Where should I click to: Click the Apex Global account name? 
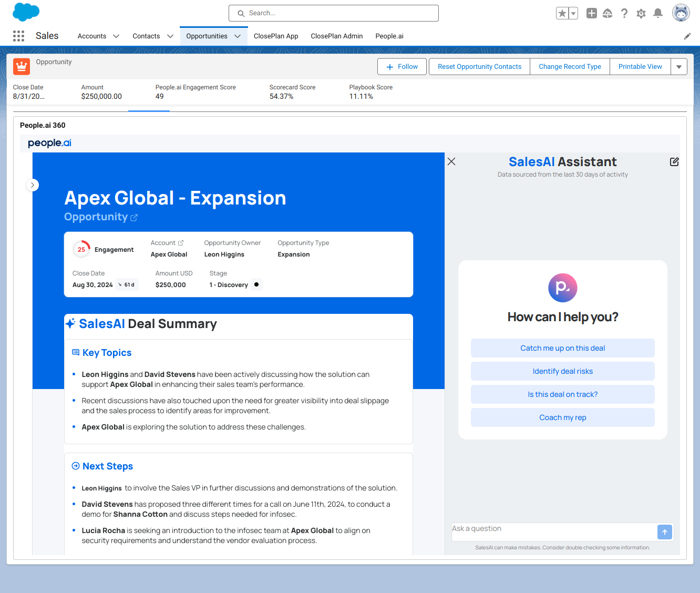tap(169, 254)
